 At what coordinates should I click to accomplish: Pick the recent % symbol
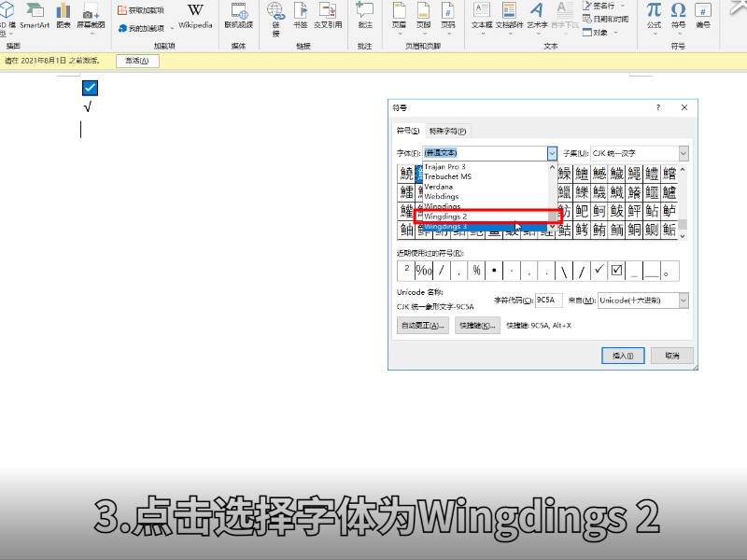[476, 271]
